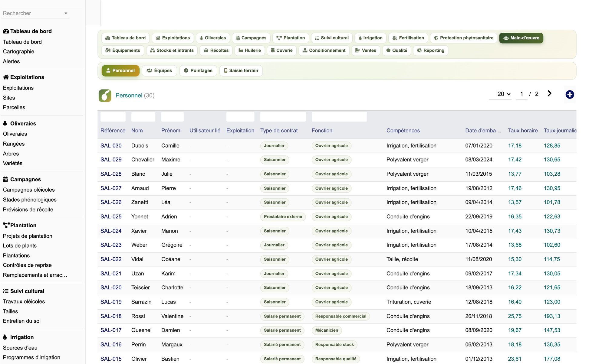Viewport: 589px width, 364px height.
Task: Open Stades phénologiques in sidebar
Action: pos(30,200)
